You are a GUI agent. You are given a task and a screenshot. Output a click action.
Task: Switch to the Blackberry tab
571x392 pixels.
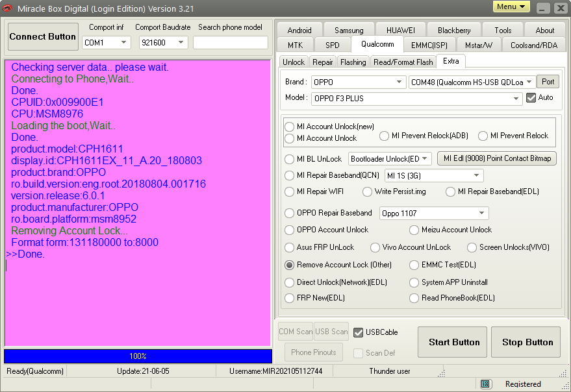click(x=454, y=31)
